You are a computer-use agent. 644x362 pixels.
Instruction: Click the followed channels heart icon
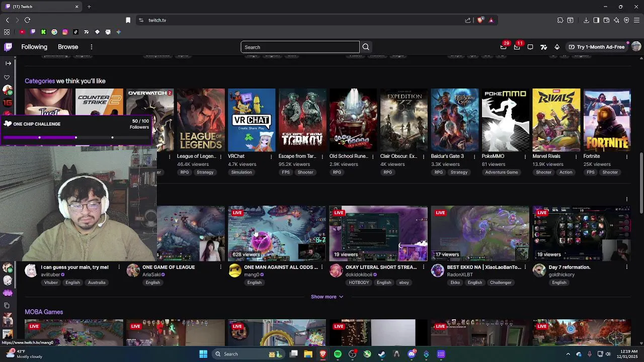coord(7,77)
